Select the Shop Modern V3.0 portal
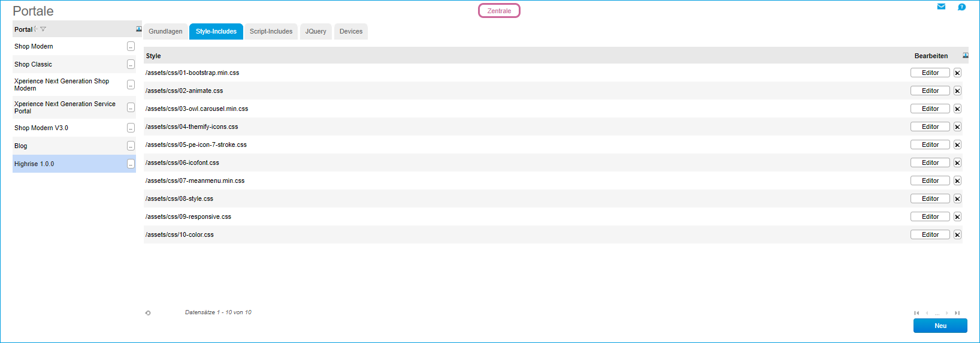The width and height of the screenshot is (980, 343). click(x=74, y=128)
